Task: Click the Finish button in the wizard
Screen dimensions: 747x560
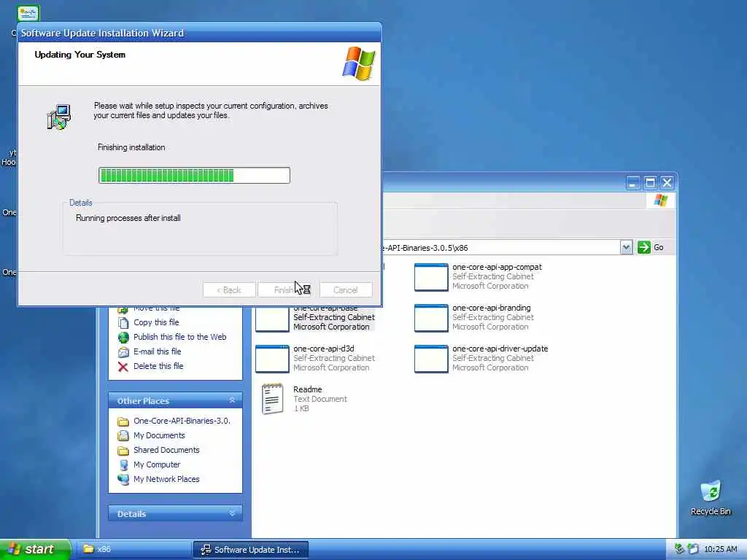Action: (284, 290)
